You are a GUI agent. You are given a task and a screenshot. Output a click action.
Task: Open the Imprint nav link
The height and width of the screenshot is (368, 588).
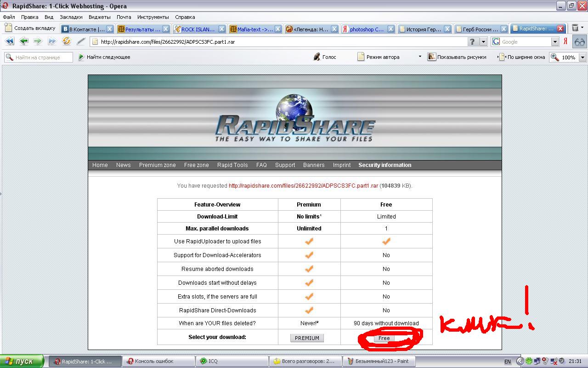[x=342, y=165]
